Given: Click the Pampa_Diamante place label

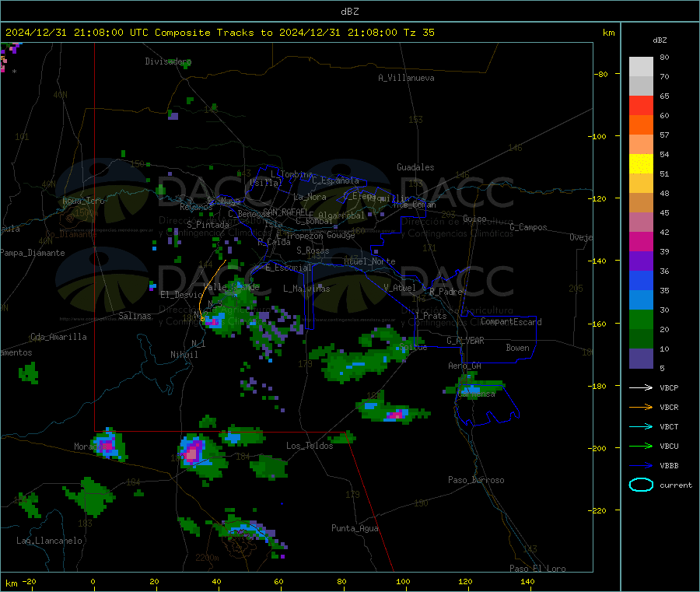Looking at the screenshot, I should 33,253.
